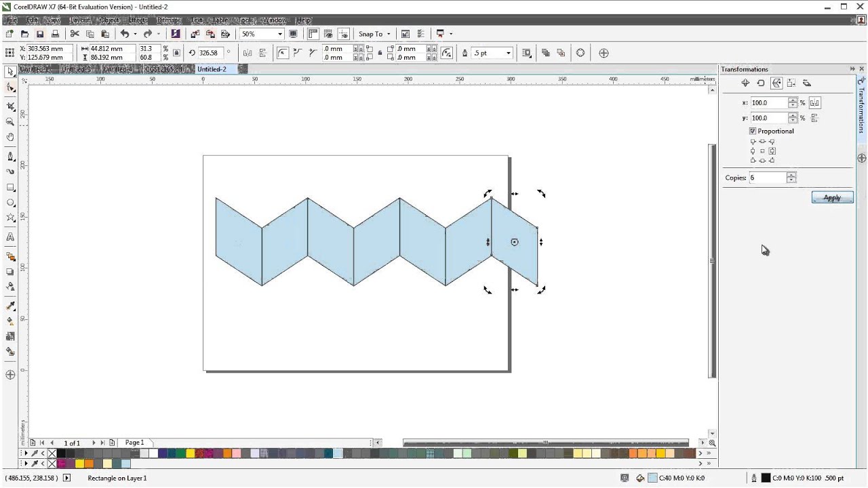Select the Zoom tool in toolbox
The width and height of the screenshot is (868, 488).
pos(10,122)
